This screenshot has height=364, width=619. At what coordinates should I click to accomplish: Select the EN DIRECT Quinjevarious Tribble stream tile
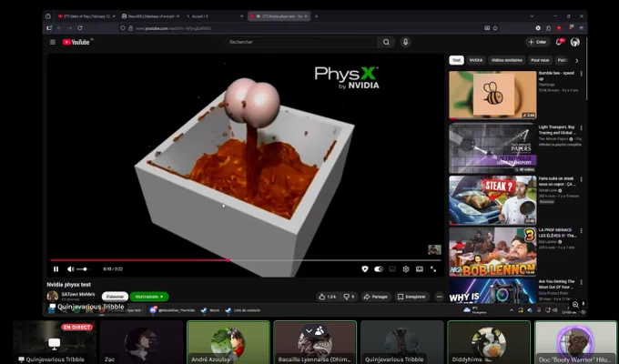(x=55, y=342)
